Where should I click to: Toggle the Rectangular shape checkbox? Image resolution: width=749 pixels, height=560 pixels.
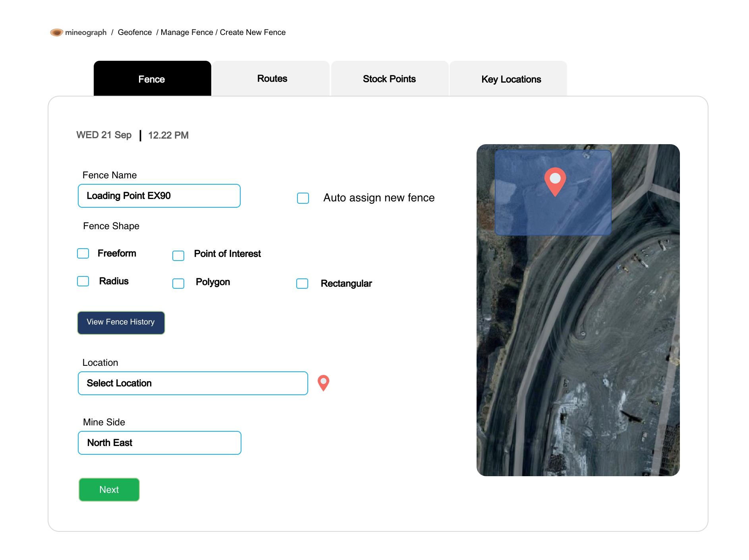(x=302, y=284)
